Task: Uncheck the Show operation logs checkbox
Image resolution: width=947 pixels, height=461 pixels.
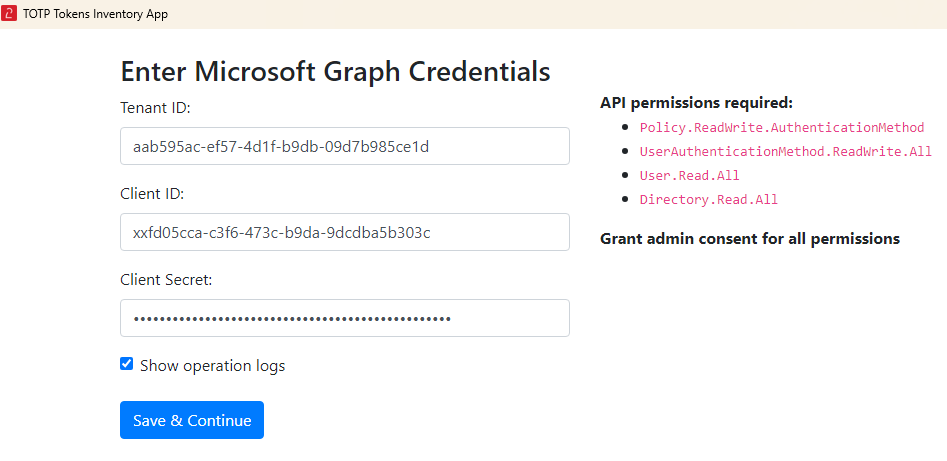Action: 127,365
